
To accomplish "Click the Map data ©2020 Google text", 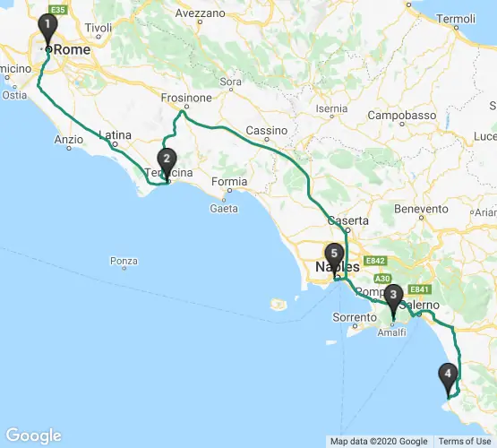I will pyautogui.click(x=379, y=442).
